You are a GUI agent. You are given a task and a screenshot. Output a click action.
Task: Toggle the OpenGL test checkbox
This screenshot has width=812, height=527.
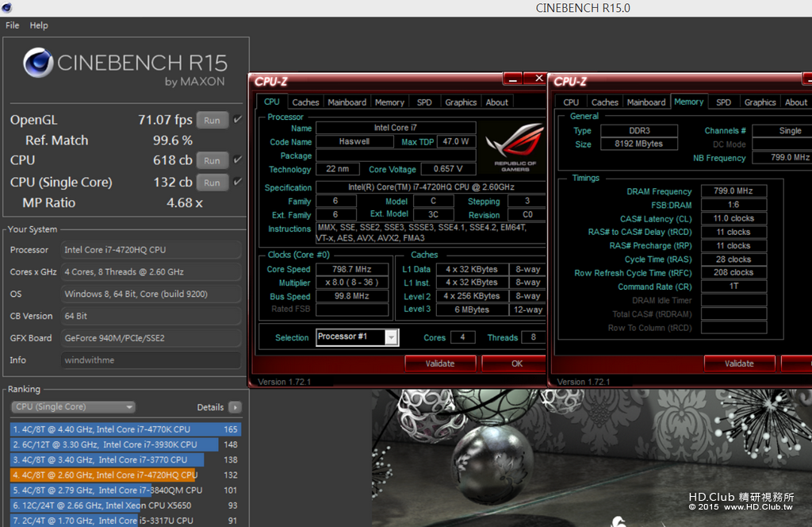point(237,120)
